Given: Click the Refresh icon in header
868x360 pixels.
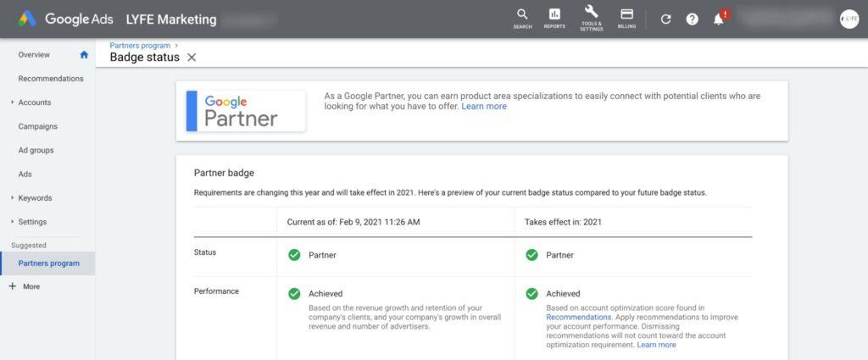Looking at the screenshot, I should tap(666, 19).
